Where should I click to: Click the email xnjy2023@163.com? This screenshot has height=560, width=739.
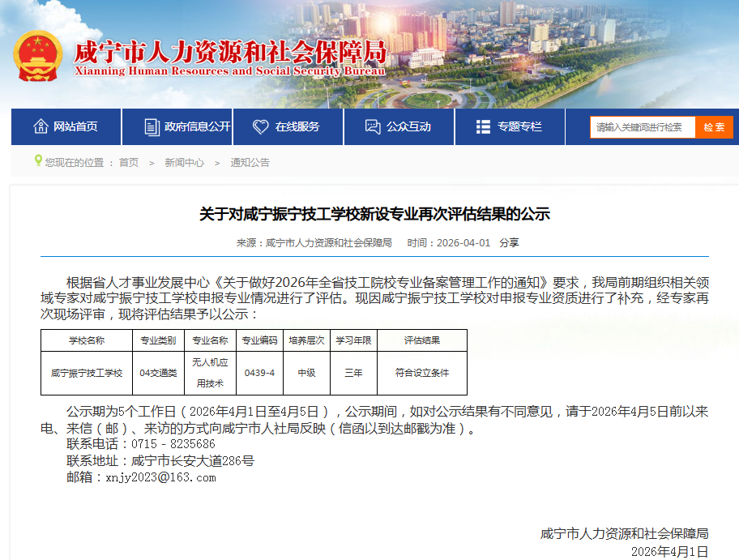161,477
